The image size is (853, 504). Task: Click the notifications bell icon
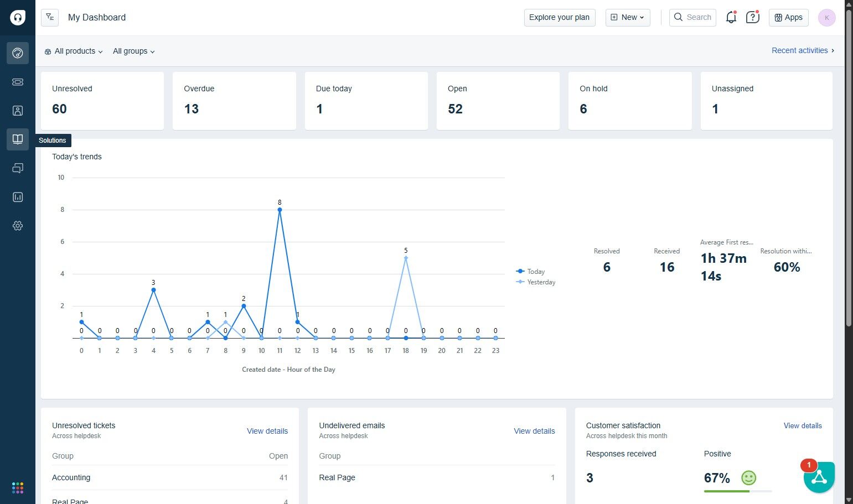(x=731, y=18)
